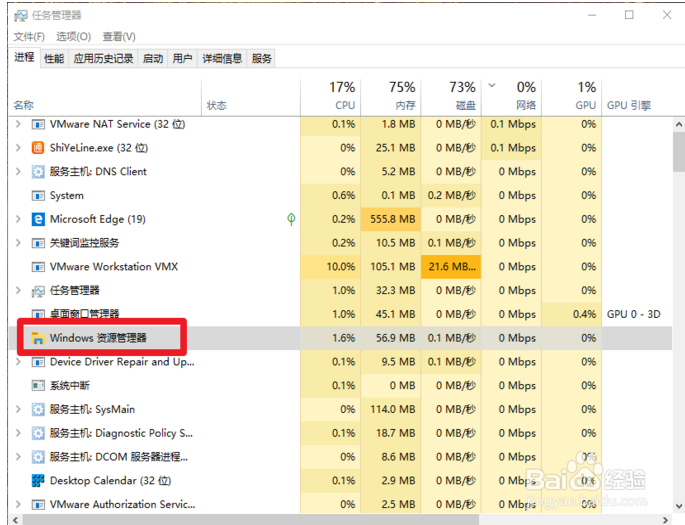685x525 pixels.
Task: Sort processes by the 磁盘 column
Action: tap(451, 97)
